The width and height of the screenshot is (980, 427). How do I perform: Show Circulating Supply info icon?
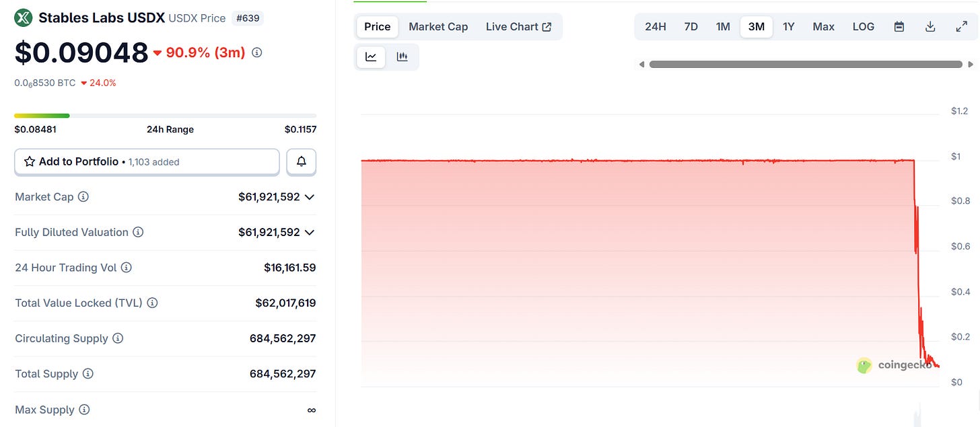pyautogui.click(x=118, y=338)
